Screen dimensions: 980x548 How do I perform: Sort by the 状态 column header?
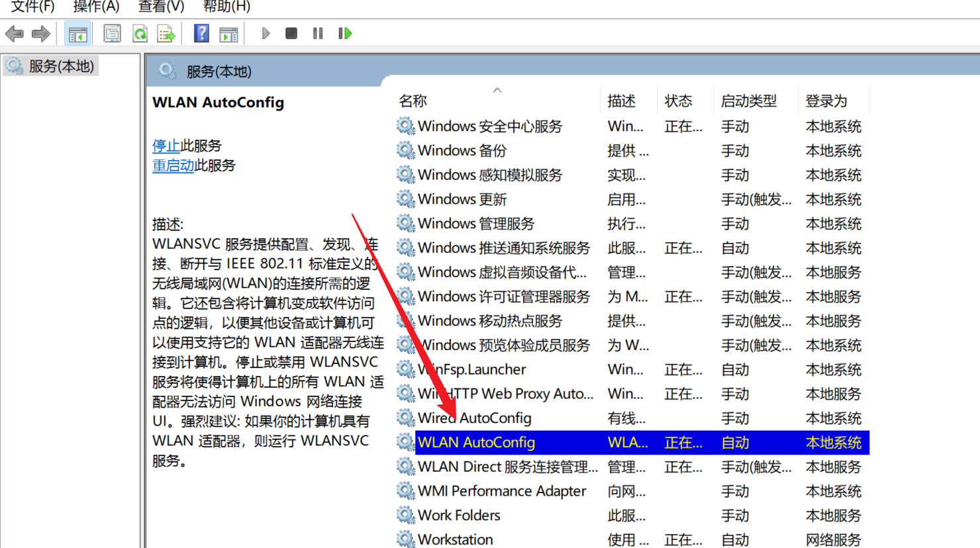pos(679,101)
